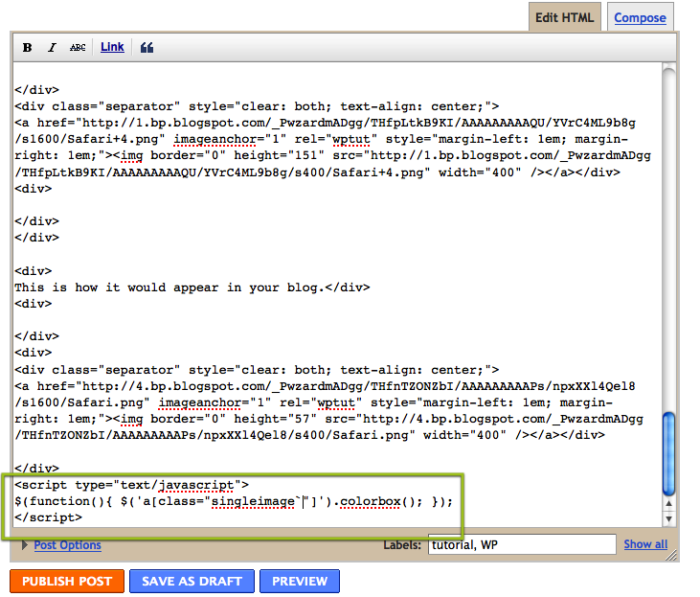Screen dimensions: 700x597
Task: Click the closing </script> tag line
Action: (48, 517)
